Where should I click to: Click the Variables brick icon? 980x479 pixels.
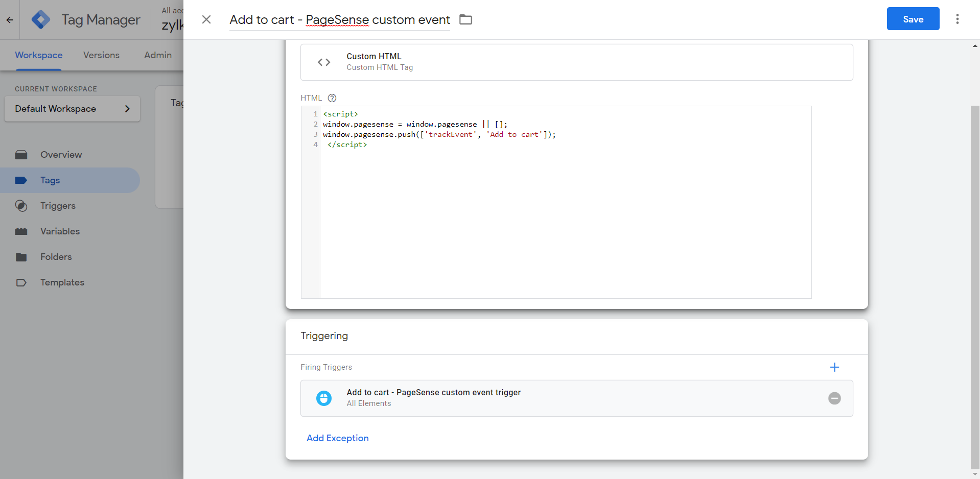point(21,231)
